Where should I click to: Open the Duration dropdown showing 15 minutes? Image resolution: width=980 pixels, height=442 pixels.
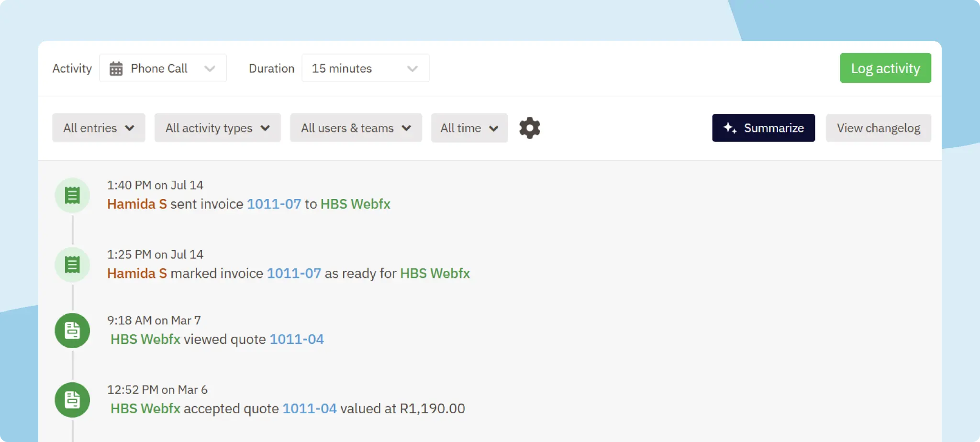tap(365, 68)
